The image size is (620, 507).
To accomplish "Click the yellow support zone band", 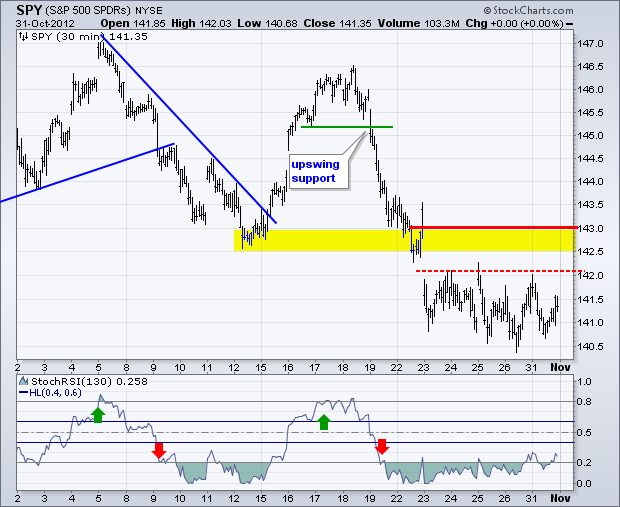I will (x=403, y=240).
